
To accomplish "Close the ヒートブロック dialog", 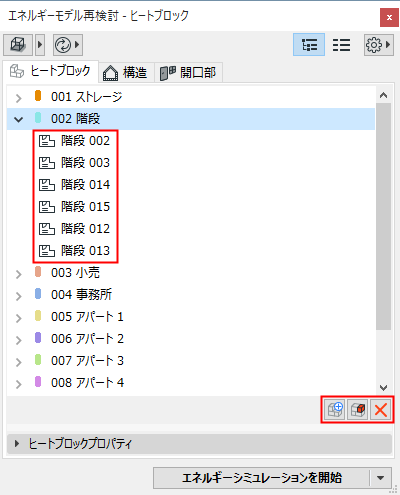I will coord(389,17).
